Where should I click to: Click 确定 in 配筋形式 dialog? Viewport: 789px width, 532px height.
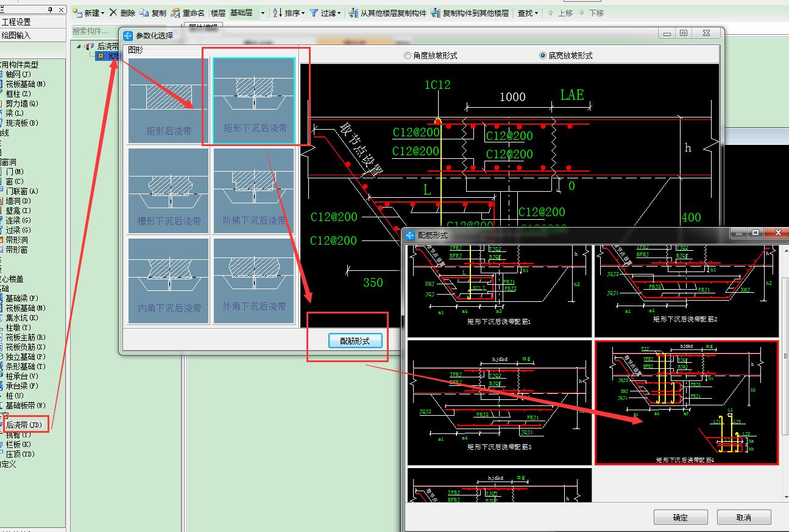click(681, 517)
